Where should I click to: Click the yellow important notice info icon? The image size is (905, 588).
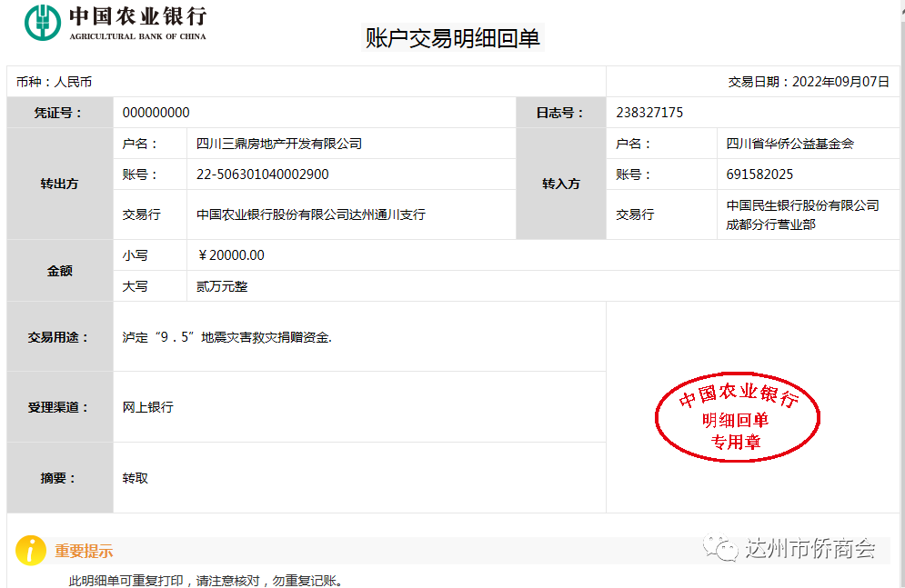[30, 551]
